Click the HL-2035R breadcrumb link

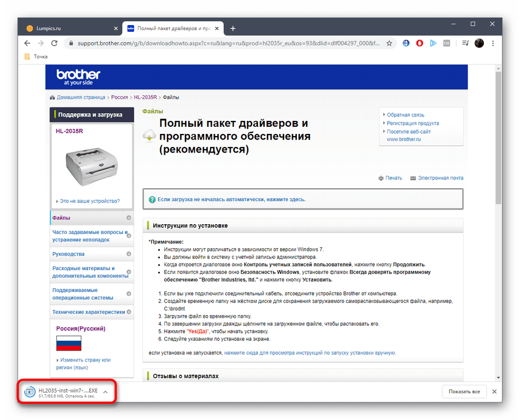[x=145, y=97]
